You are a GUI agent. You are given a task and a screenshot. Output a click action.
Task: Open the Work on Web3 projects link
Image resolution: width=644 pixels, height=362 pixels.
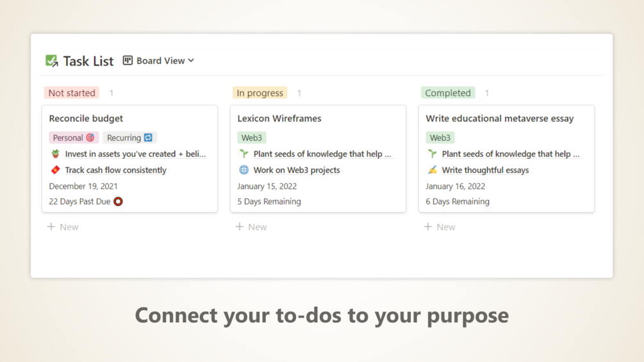pyautogui.click(x=297, y=170)
